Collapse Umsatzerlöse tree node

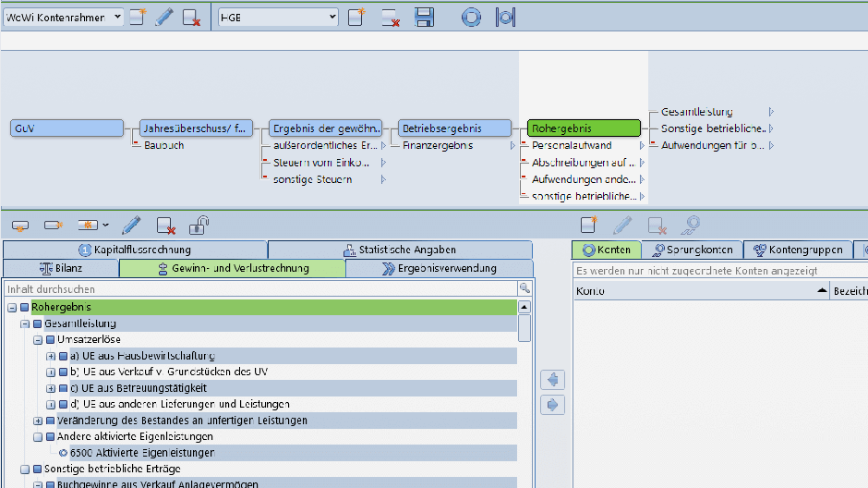pyautogui.click(x=38, y=340)
